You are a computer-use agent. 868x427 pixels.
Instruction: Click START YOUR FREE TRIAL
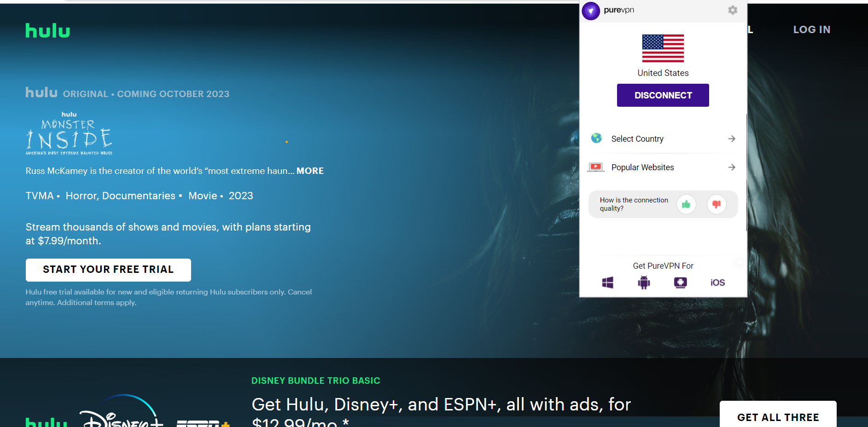[108, 270]
